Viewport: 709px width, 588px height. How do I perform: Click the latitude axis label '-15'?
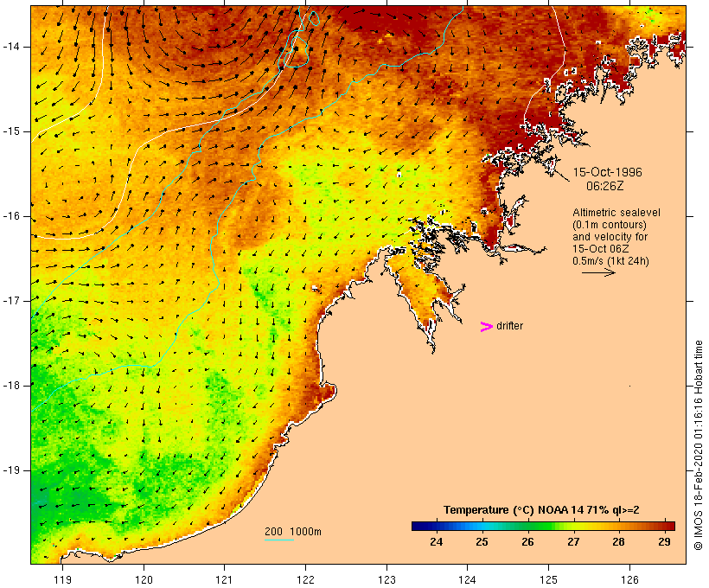(11, 131)
